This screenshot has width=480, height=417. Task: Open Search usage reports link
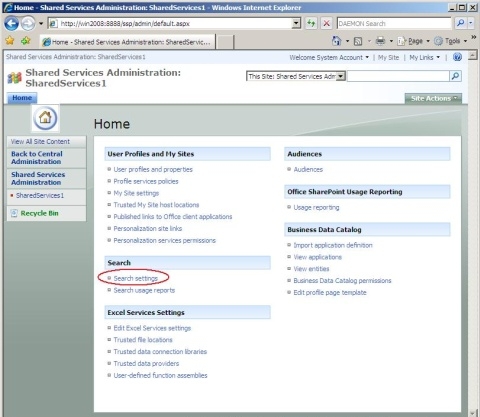(144, 290)
